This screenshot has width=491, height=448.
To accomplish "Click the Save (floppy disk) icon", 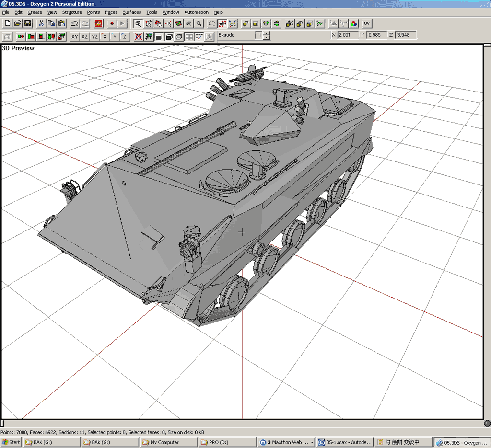I will (x=27, y=23).
